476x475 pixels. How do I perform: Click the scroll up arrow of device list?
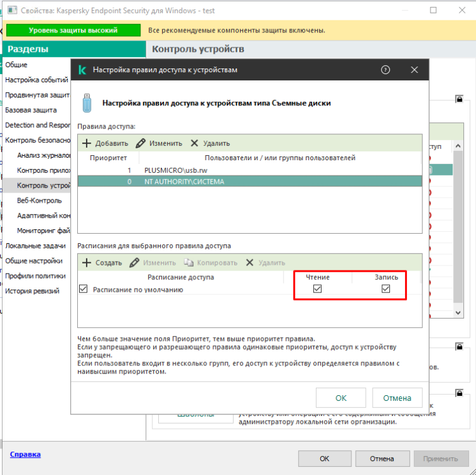pyautogui.click(x=458, y=146)
